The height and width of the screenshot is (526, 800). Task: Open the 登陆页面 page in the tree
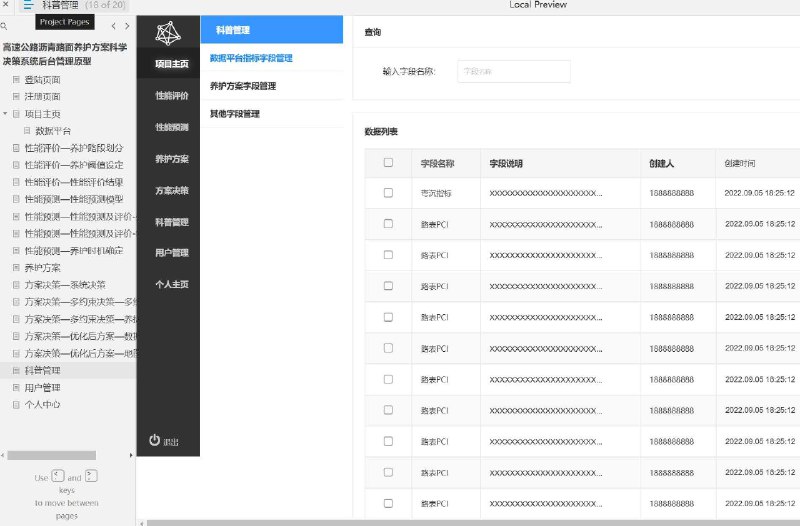[x=42, y=80]
